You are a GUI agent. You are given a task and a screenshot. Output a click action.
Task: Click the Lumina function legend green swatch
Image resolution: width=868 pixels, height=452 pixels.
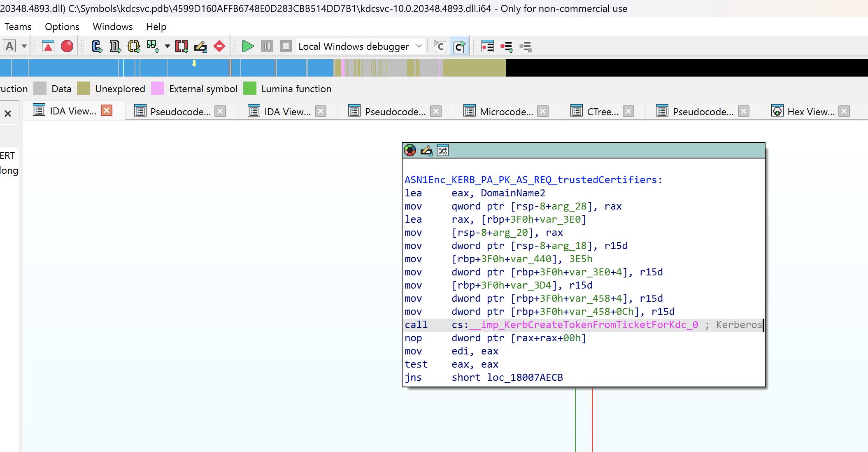click(250, 88)
